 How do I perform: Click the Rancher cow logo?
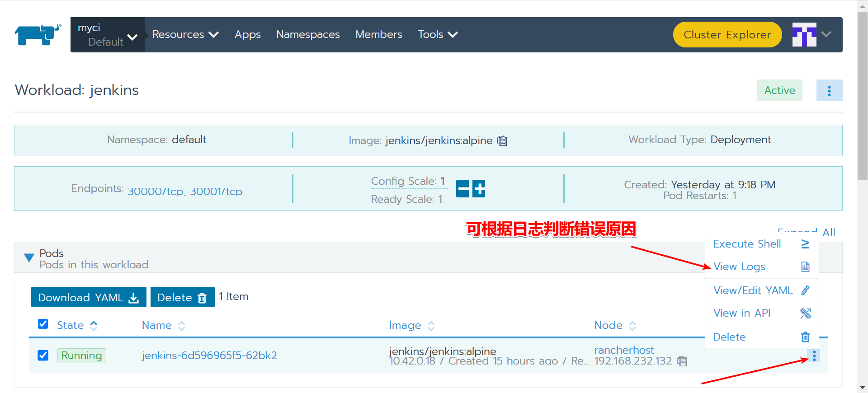38,35
